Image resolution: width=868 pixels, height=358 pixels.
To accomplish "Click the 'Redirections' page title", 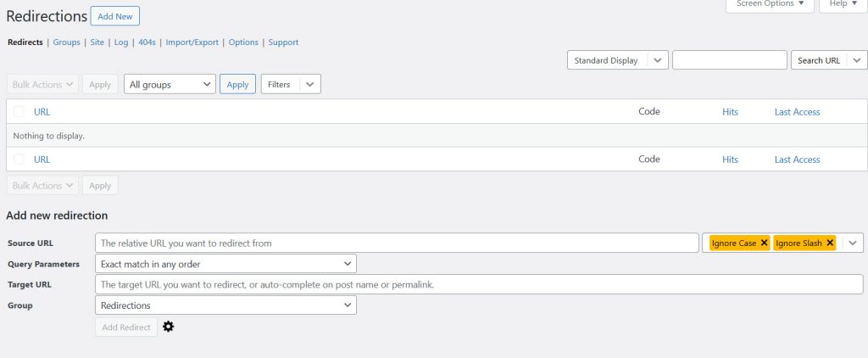I will pyautogui.click(x=47, y=16).
